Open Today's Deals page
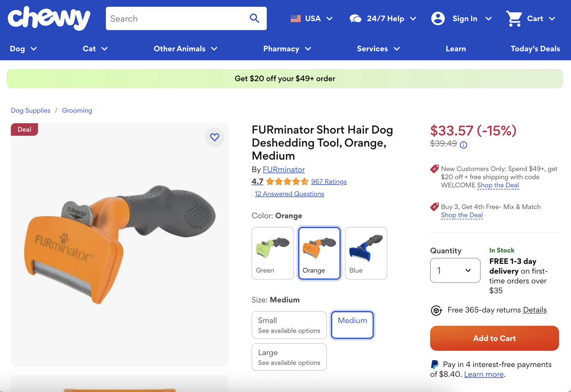Image resolution: width=571 pixels, height=392 pixels. click(x=535, y=49)
